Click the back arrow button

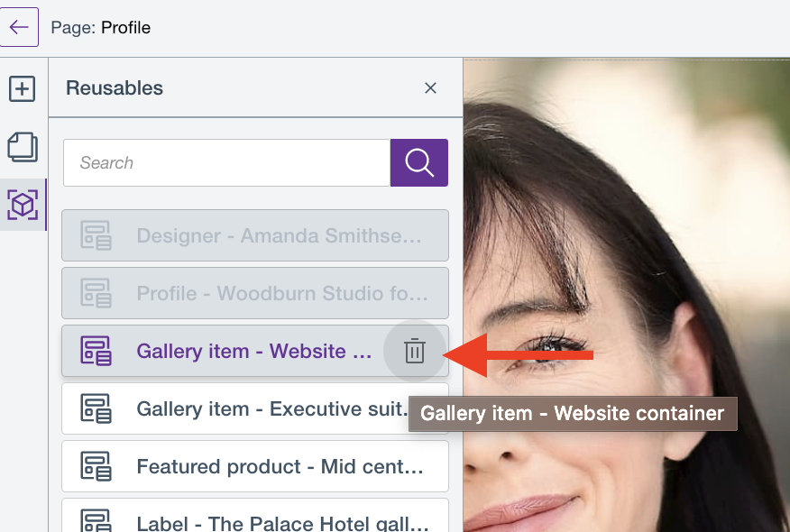click(19, 27)
